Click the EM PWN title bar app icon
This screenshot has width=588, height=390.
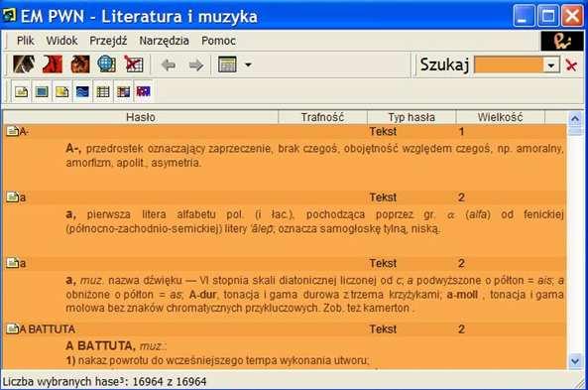pos(9,16)
